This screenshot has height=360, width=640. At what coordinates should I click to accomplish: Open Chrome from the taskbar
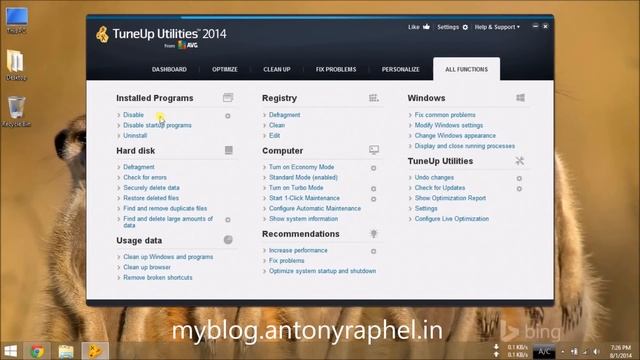click(37, 351)
